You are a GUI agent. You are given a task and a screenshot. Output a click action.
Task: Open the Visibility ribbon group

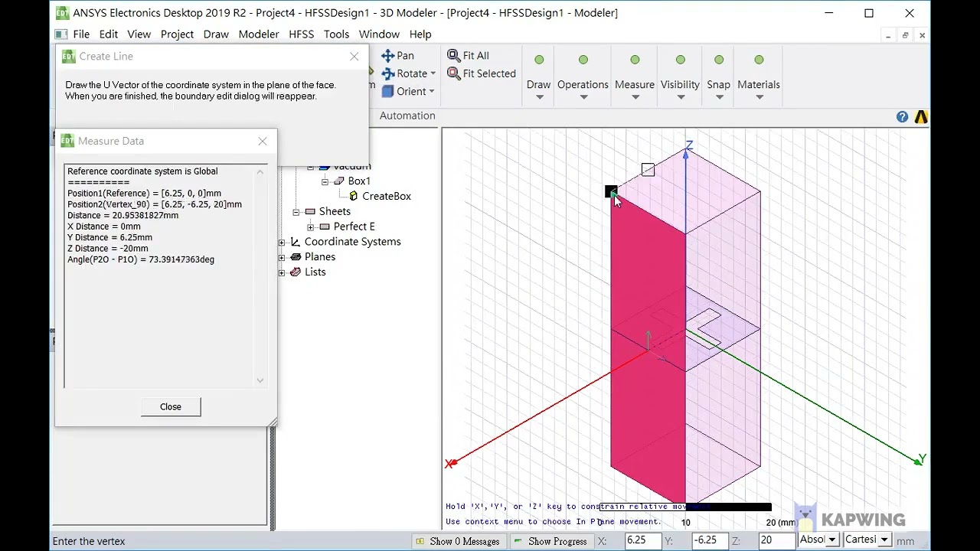[x=680, y=79]
